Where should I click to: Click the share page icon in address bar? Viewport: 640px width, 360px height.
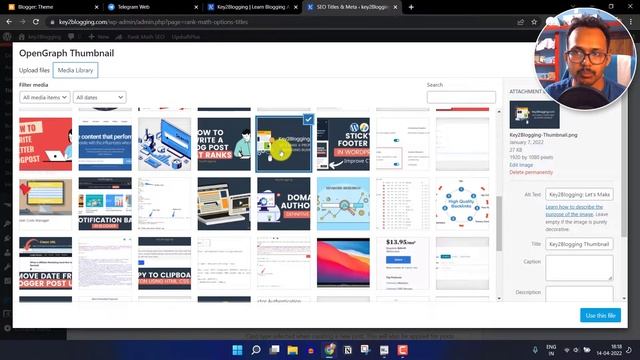click(x=520, y=22)
